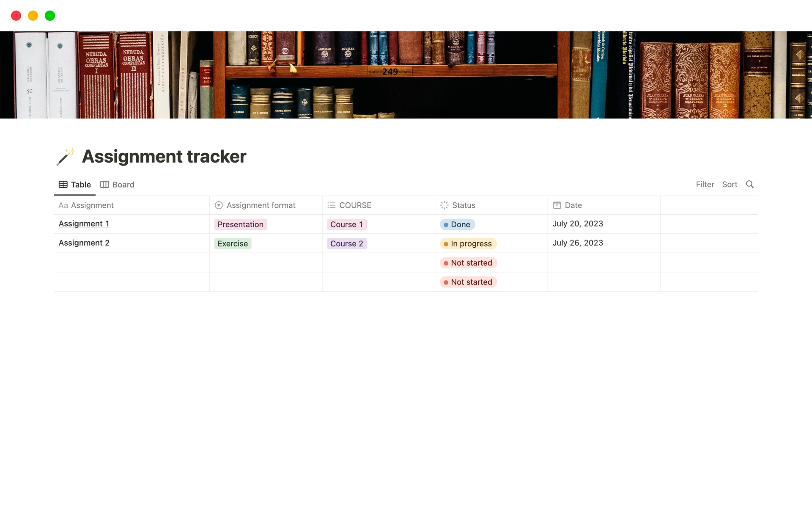Viewport: 812px width, 508px height.
Task: Toggle status In Progress for Assignment 2
Action: click(x=468, y=243)
